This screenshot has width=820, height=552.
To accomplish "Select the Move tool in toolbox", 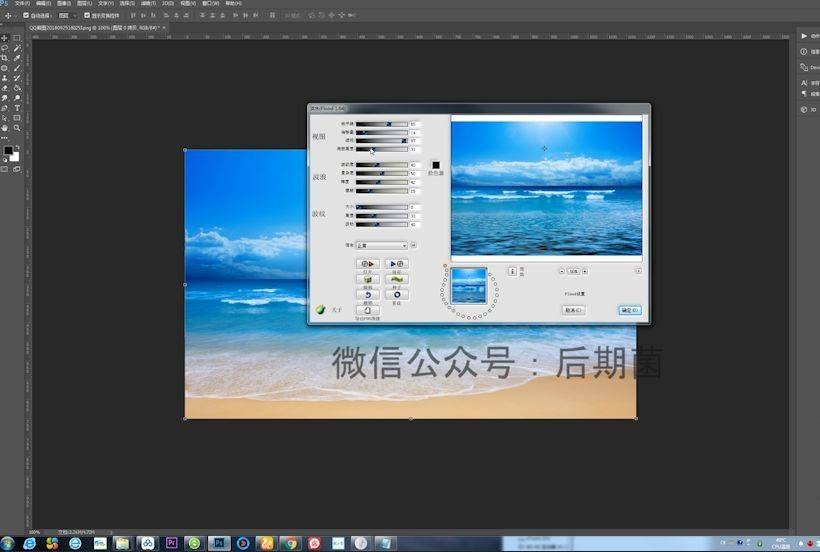I will pyautogui.click(x=5, y=38).
